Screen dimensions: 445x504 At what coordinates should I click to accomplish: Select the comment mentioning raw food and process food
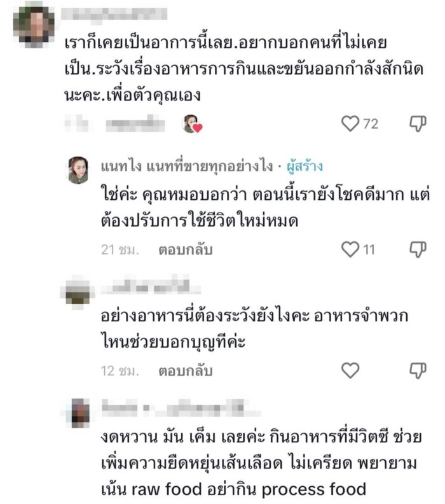pyautogui.click(x=254, y=465)
